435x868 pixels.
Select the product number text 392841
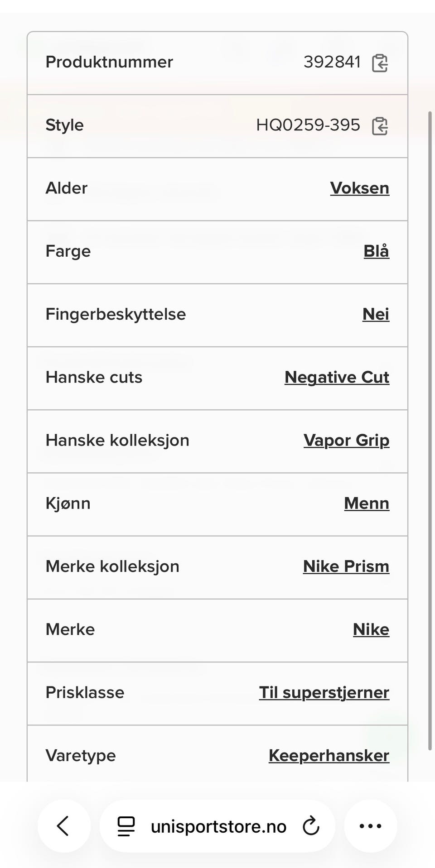pyautogui.click(x=332, y=62)
